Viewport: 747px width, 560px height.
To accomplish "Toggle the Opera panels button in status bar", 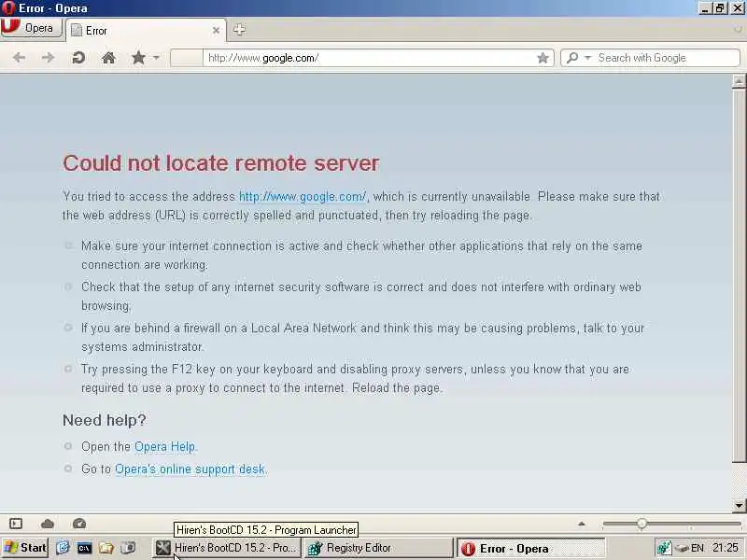I will pos(16,524).
